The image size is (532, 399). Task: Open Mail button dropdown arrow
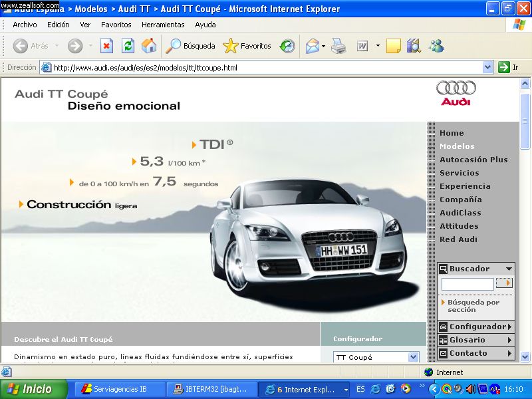pyautogui.click(x=324, y=46)
